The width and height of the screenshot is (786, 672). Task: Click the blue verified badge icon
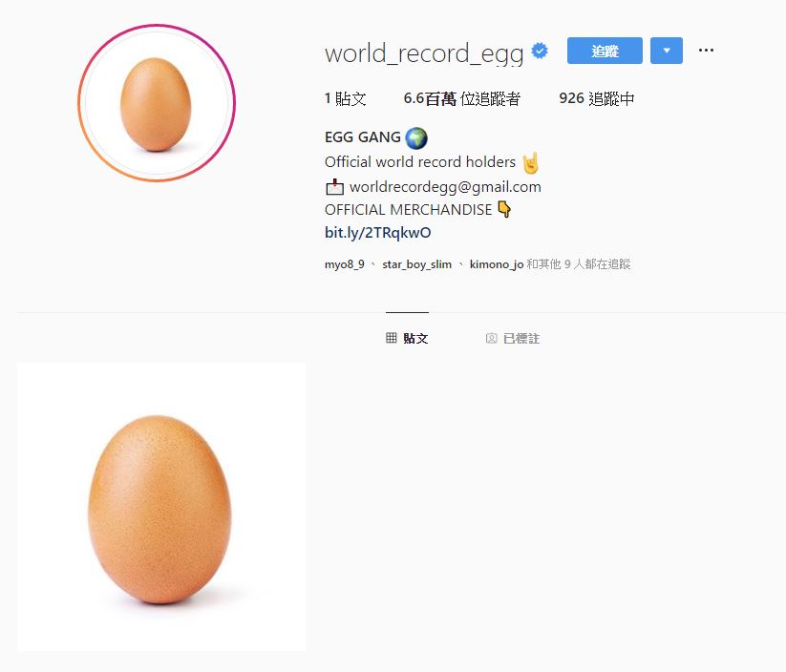[540, 51]
